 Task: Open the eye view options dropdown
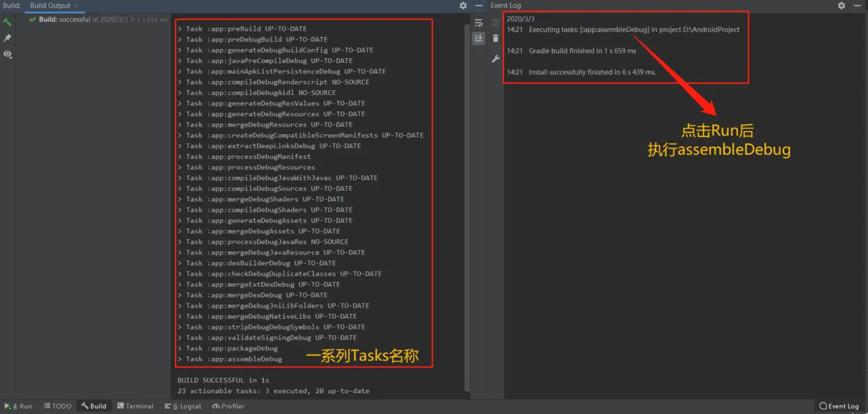coord(7,54)
